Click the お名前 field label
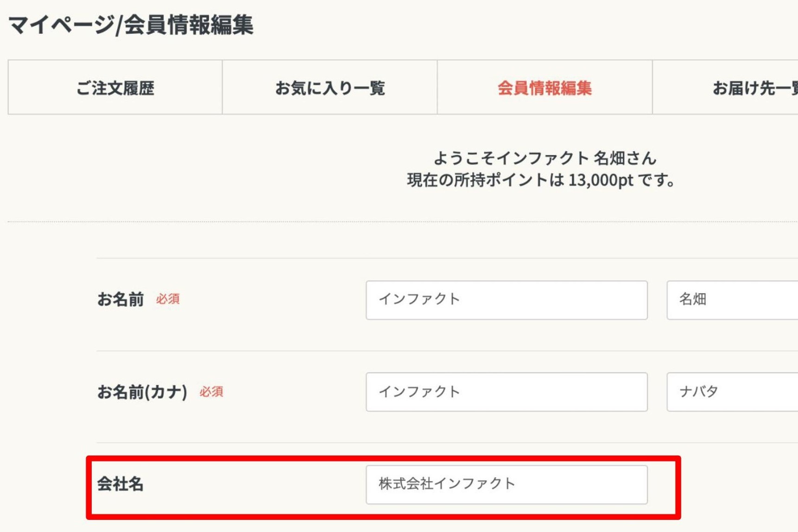The width and height of the screenshot is (798, 532). (x=120, y=299)
